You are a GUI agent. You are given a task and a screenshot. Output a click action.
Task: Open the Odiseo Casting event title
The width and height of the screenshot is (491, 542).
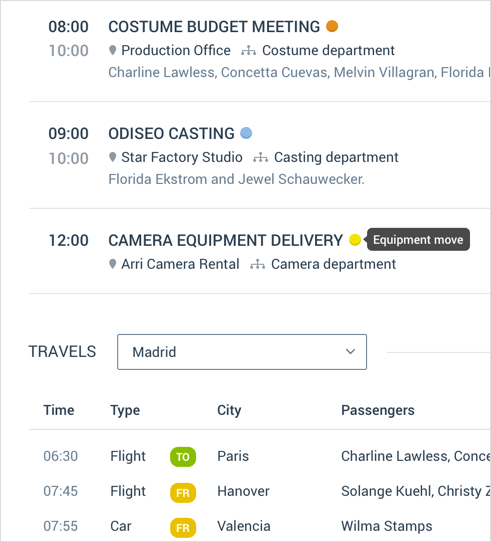click(x=172, y=133)
